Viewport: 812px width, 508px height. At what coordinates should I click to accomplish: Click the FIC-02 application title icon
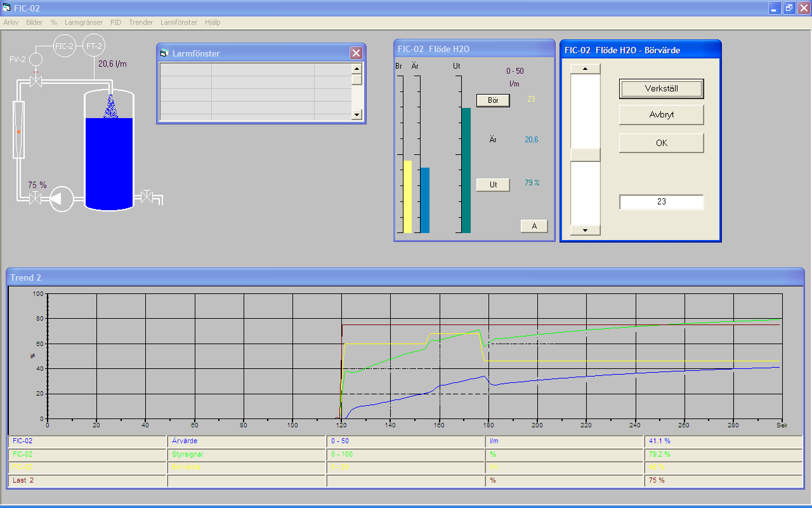coord(7,8)
